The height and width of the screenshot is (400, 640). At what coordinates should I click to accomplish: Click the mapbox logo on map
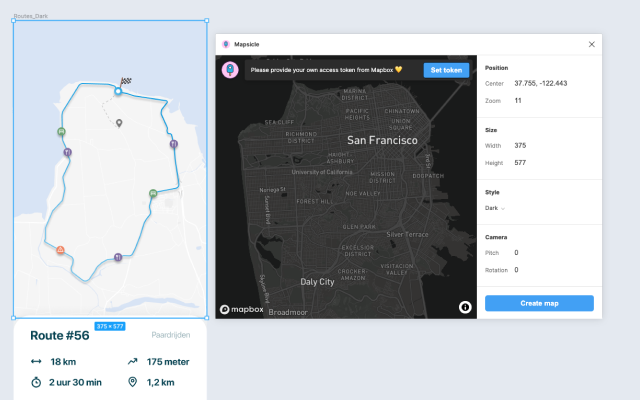(242, 309)
